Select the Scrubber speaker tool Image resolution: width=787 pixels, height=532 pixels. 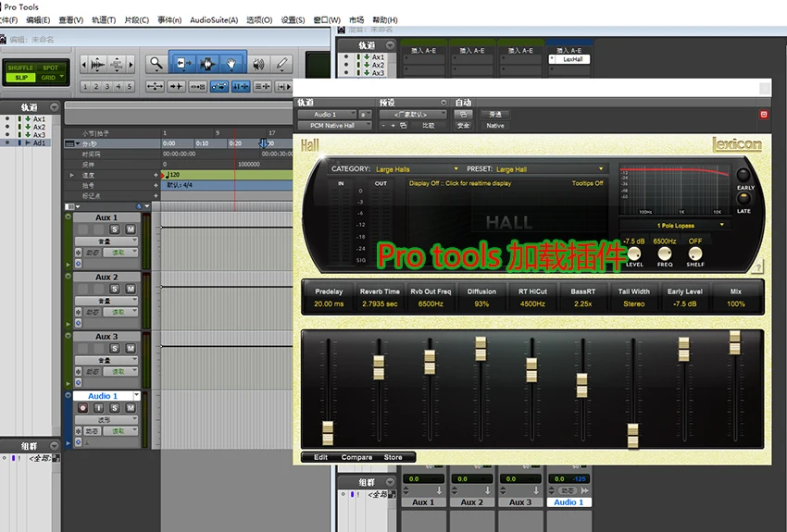(x=258, y=64)
